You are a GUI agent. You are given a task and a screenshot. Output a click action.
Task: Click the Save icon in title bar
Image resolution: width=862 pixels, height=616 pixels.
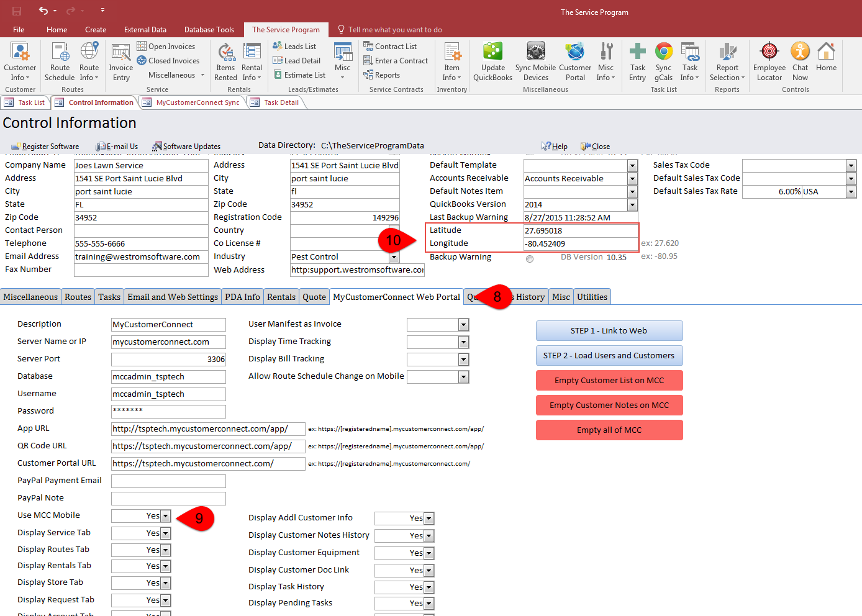coord(17,11)
